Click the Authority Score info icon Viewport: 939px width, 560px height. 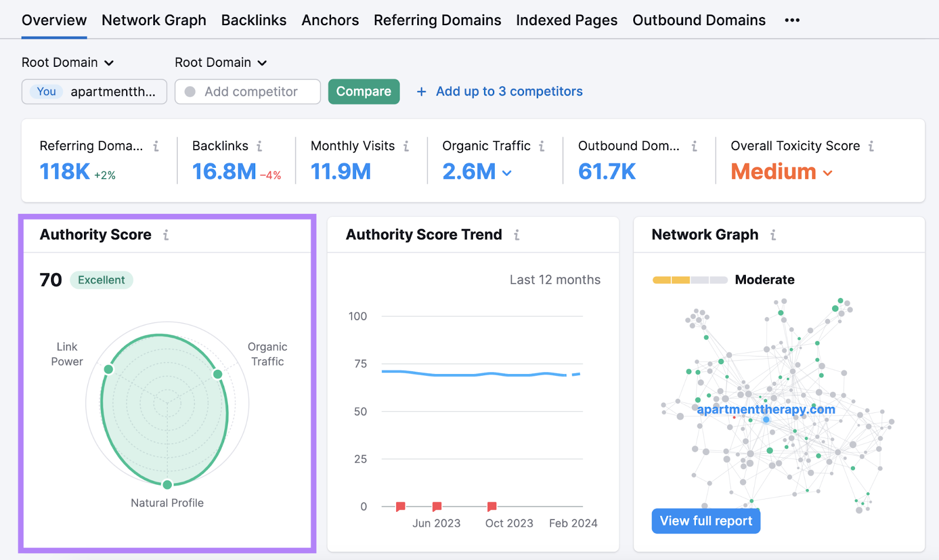pyautogui.click(x=166, y=235)
